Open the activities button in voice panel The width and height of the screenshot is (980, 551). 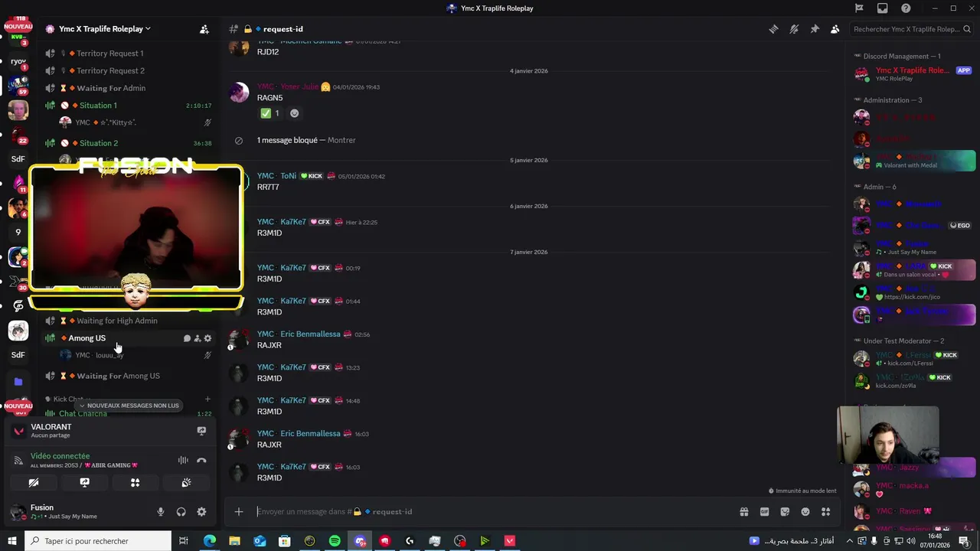[x=135, y=483]
